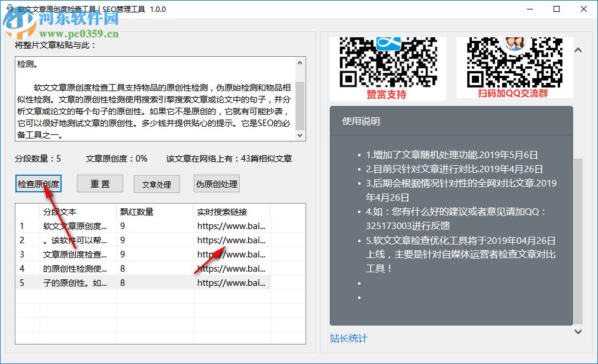Viewport: 598px width, 364px height.
Task: Close the SEO管理工具 window
Action: point(584,9)
